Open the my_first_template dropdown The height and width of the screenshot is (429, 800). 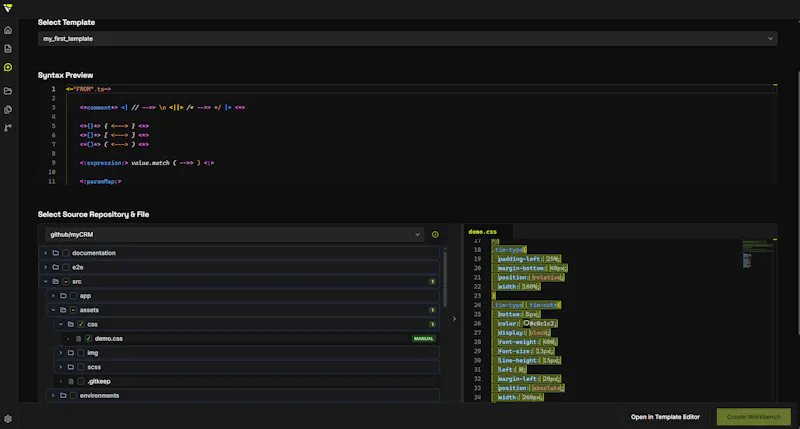tap(407, 39)
